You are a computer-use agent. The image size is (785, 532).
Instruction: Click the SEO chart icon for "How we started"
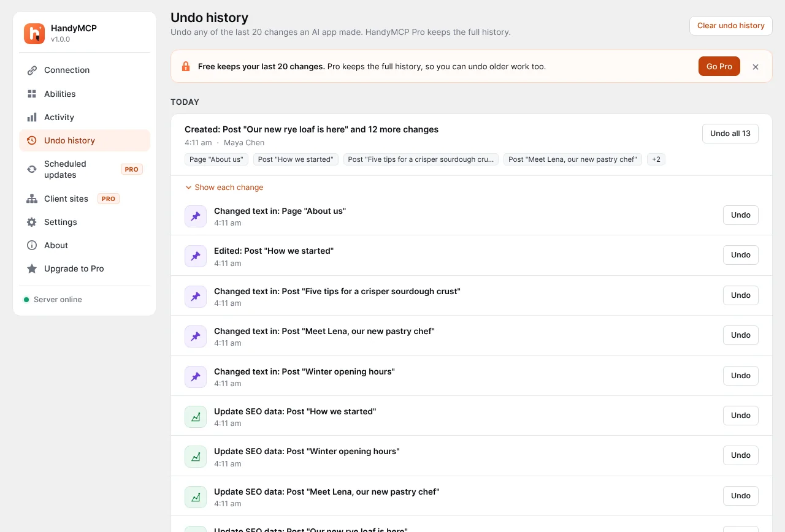coord(196,417)
